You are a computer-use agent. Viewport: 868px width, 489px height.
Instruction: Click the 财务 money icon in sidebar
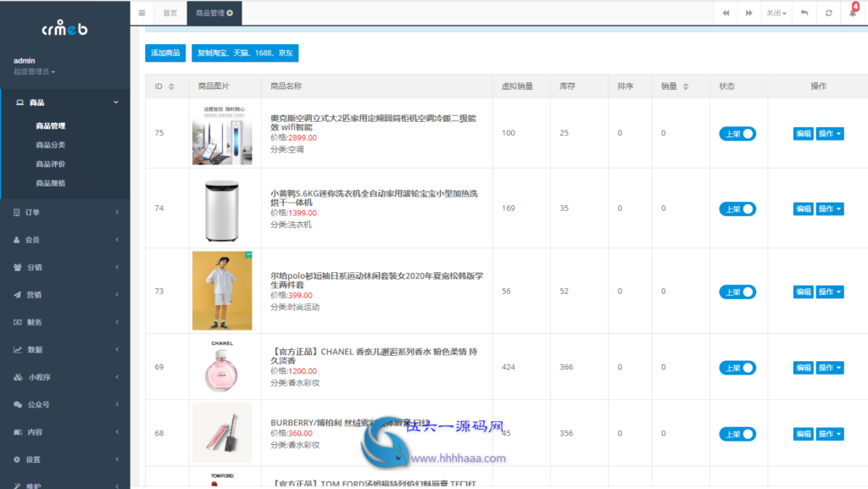pyautogui.click(x=18, y=322)
